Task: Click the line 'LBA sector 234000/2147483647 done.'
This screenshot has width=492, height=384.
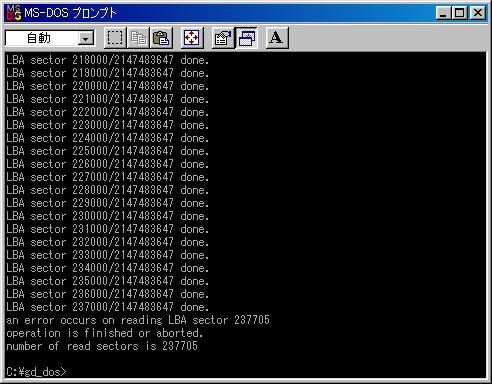Action: click(x=107, y=268)
